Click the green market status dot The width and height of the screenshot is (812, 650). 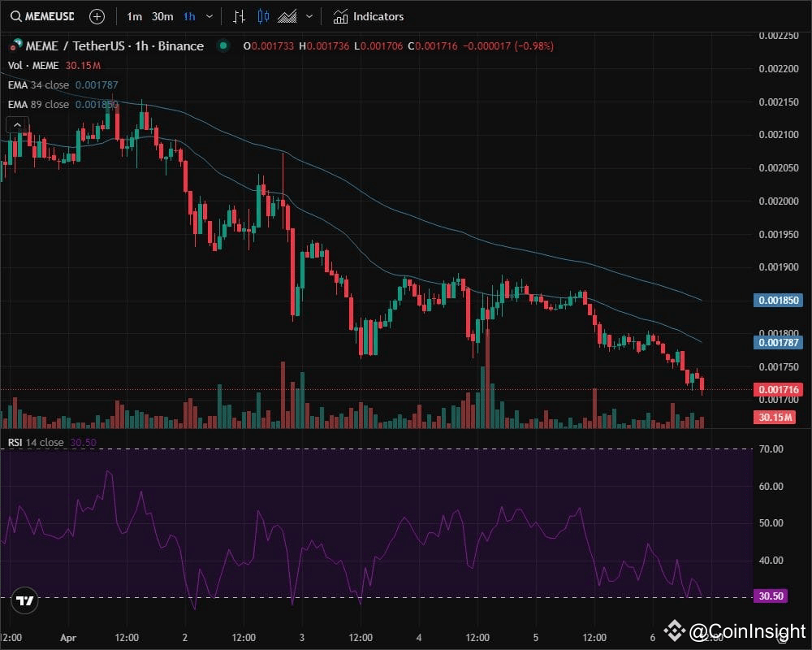223,45
